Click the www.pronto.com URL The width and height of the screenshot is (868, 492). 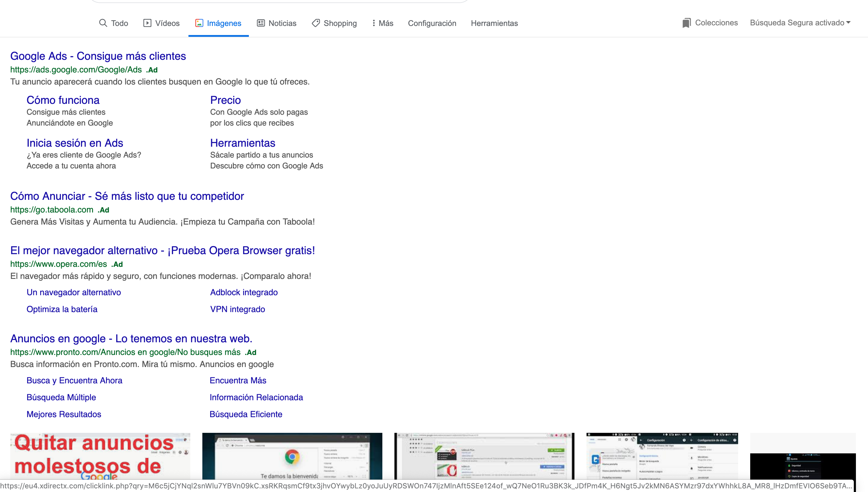[125, 352]
